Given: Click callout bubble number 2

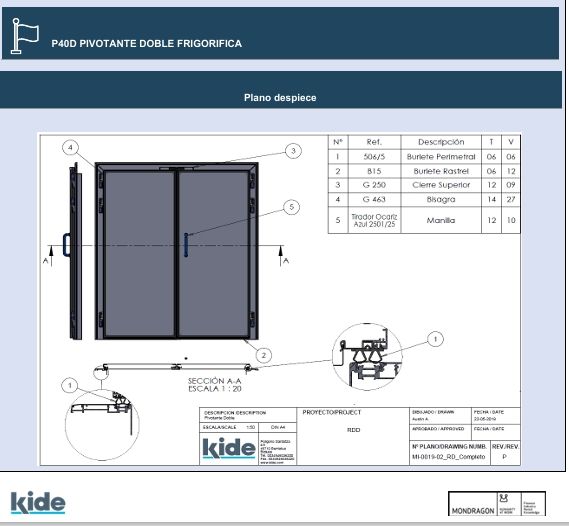Looking at the screenshot, I should pyautogui.click(x=263, y=355).
